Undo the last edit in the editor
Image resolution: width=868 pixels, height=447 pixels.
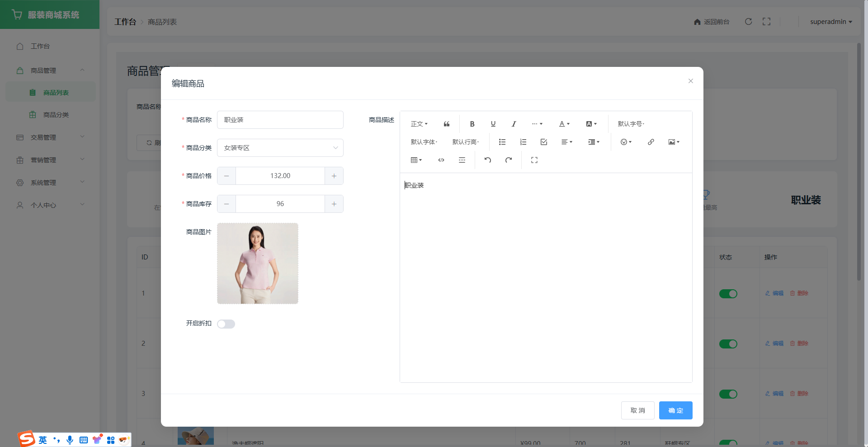click(487, 160)
